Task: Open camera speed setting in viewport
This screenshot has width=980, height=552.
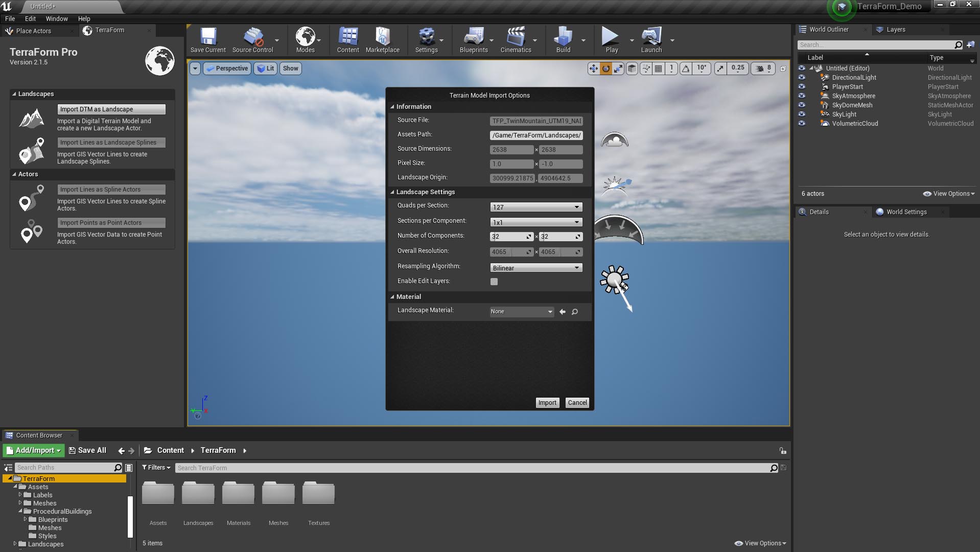Action: point(763,68)
